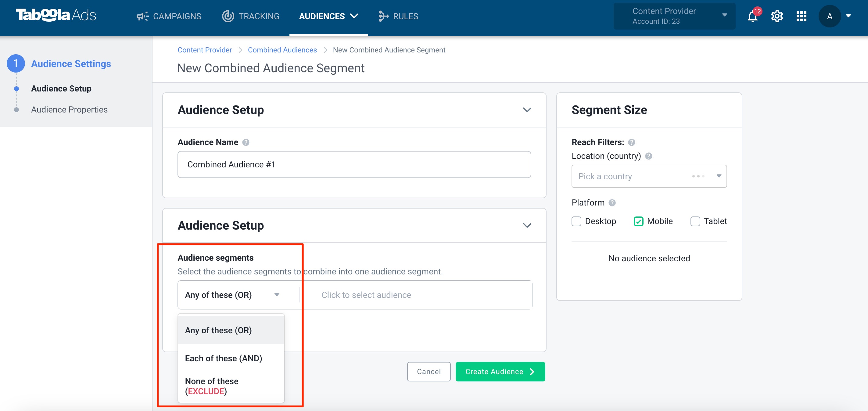
Task: Click the Reach Filters help icon
Action: tap(631, 142)
